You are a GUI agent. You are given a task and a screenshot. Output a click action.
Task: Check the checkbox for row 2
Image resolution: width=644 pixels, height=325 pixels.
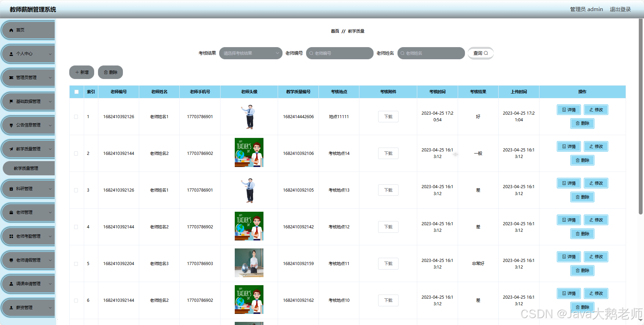(x=76, y=153)
